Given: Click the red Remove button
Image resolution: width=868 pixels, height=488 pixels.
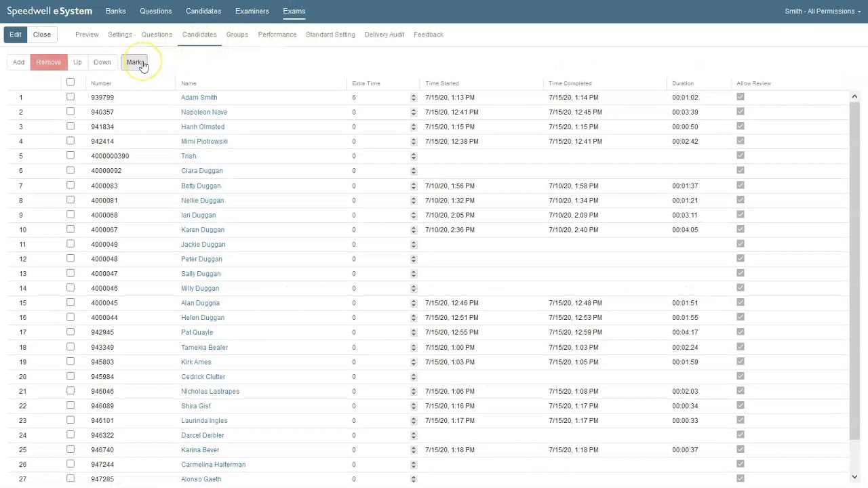Looking at the screenshot, I should (x=48, y=62).
